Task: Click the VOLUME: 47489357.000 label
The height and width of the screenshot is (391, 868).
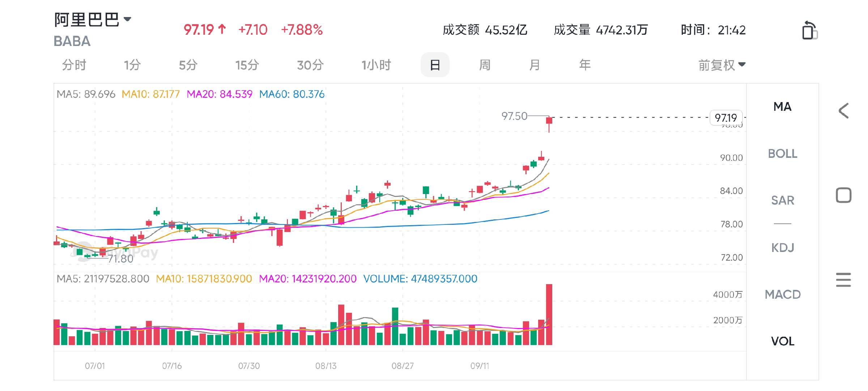Action: pyautogui.click(x=420, y=279)
